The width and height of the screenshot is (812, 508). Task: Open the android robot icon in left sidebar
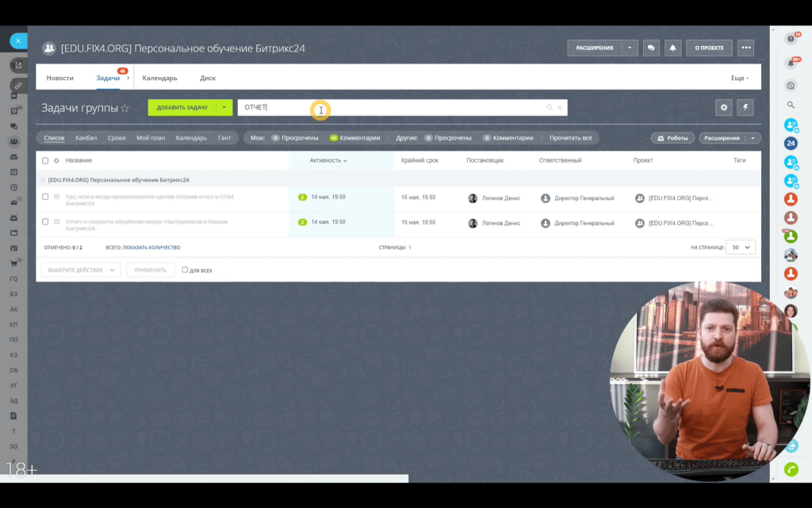tap(14, 217)
